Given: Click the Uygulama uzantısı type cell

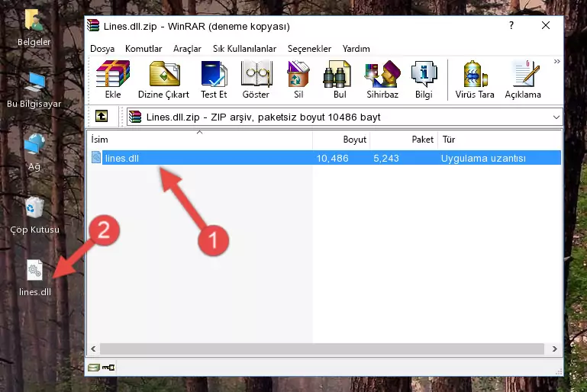Looking at the screenshot, I should (483, 158).
